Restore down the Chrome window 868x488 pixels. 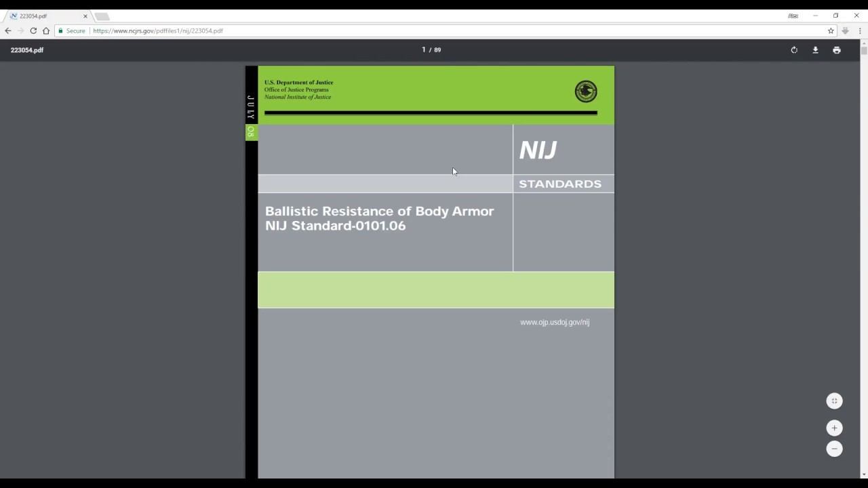[835, 16]
